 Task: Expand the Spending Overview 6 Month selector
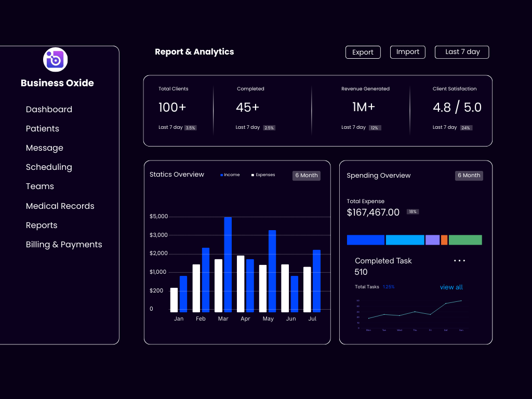[x=469, y=176]
